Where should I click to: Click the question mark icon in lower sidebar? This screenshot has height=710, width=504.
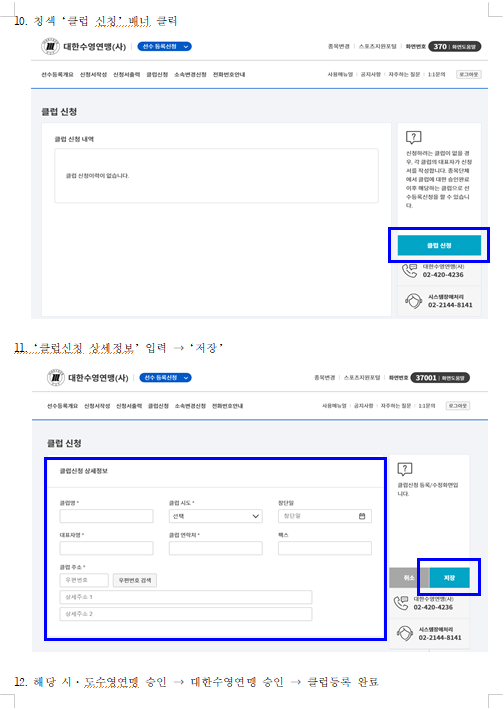click(x=404, y=469)
